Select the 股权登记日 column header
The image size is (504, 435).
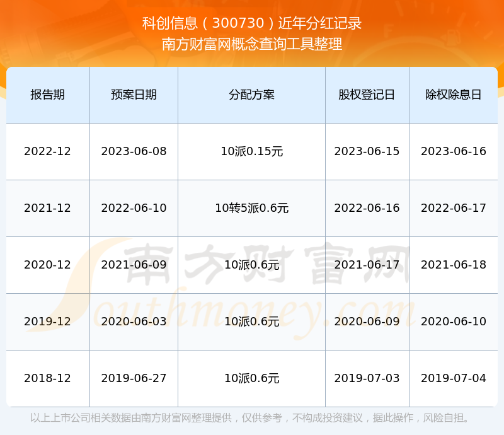pyautogui.click(x=367, y=95)
